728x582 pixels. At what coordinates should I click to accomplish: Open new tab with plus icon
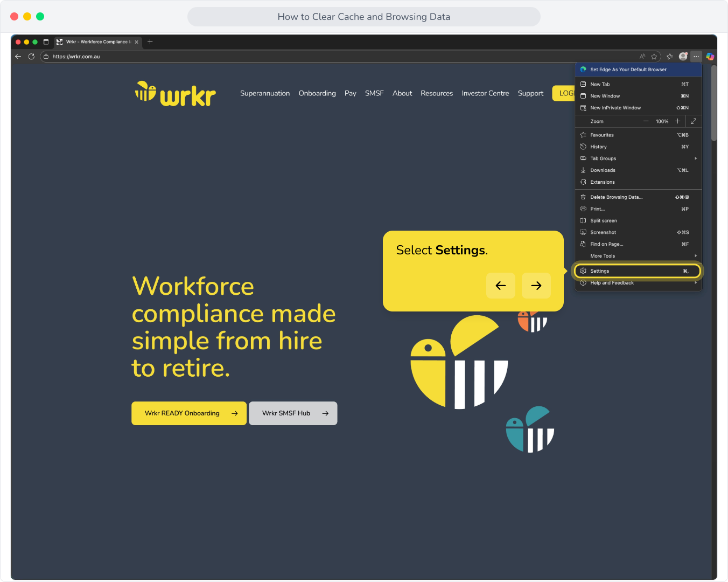tap(150, 41)
